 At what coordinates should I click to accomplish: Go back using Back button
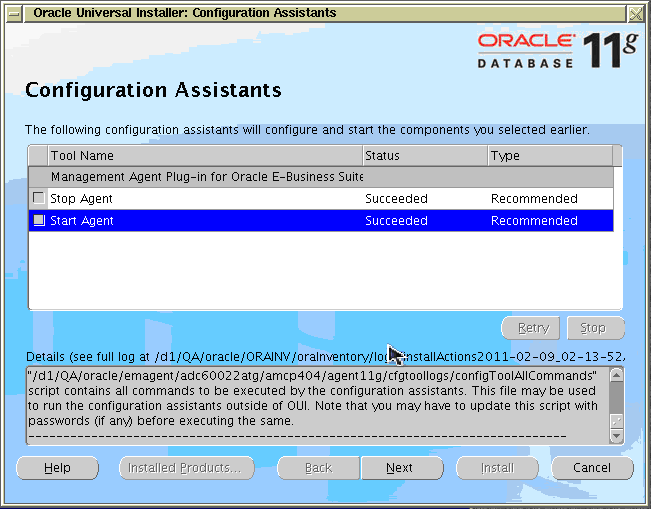click(x=318, y=468)
